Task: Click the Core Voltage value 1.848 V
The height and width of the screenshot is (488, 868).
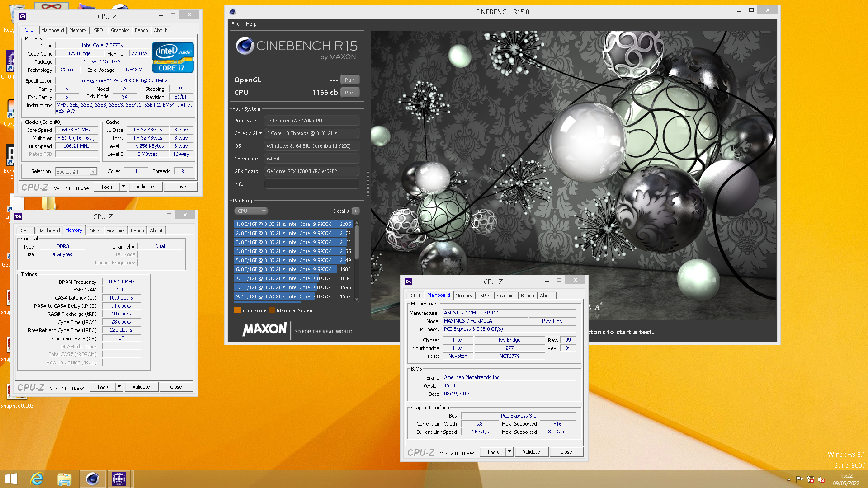Action: [133, 70]
